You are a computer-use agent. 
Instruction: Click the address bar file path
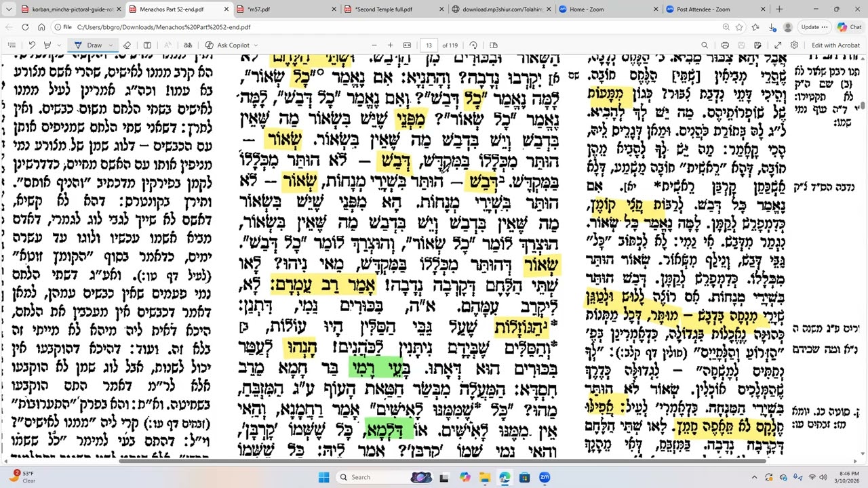click(x=163, y=27)
